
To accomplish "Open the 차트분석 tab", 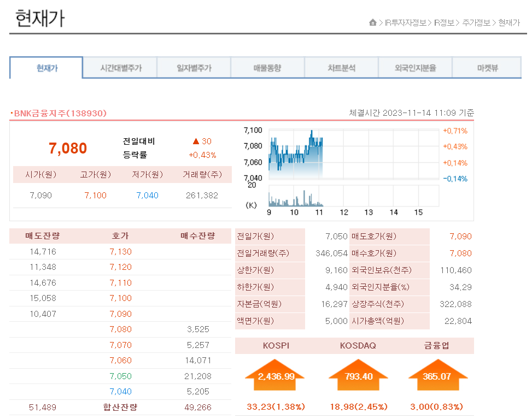I will tap(341, 68).
